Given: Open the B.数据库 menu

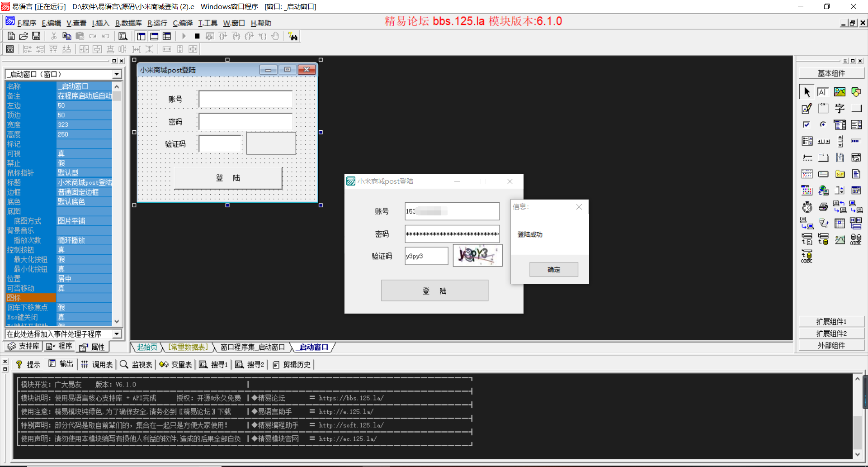Looking at the screenshot, I should pos(128,23).
